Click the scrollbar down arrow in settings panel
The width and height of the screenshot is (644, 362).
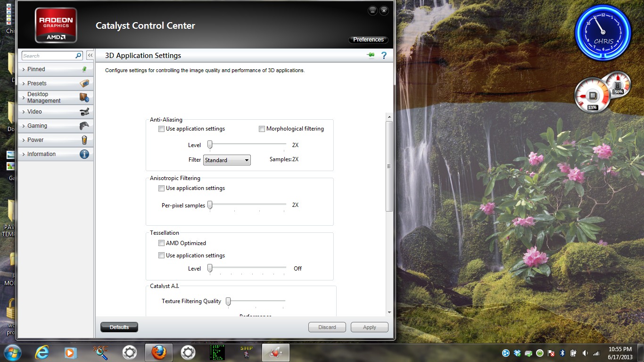[389, 312]
